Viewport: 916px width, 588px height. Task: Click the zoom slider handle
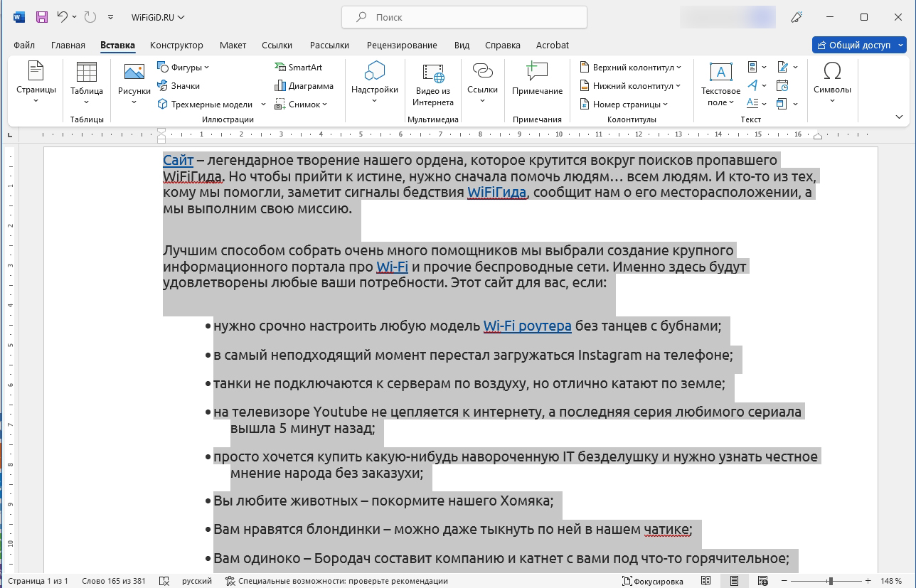(x=830, y=581)
